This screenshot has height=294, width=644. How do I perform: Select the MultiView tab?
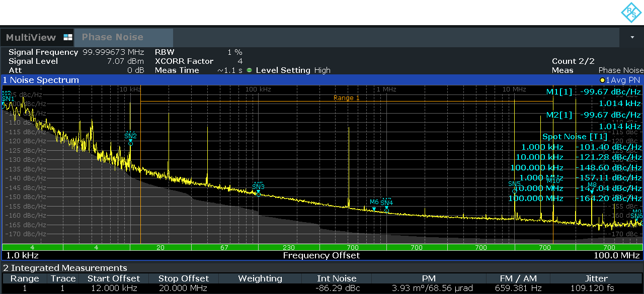[x=31, y=37]
